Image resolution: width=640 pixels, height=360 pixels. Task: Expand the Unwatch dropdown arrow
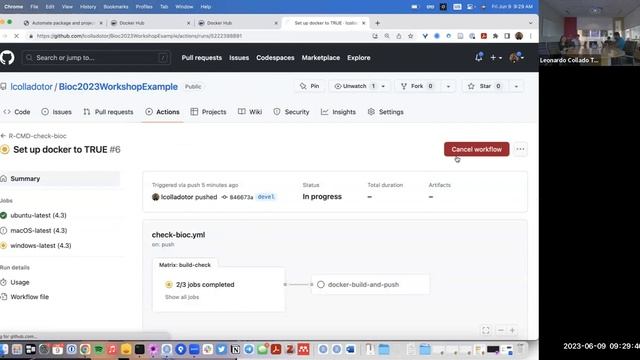(x=383, y=86)
